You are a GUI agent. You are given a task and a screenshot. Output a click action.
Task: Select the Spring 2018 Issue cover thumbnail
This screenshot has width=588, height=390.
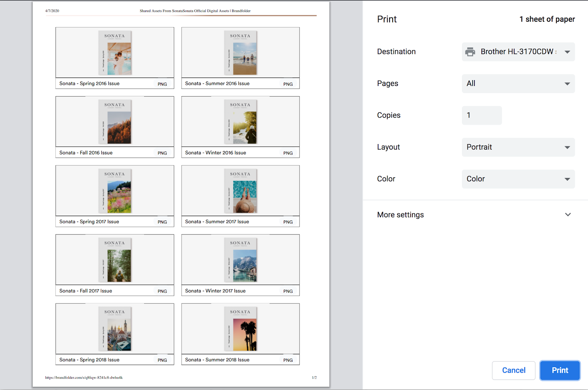click(x=115, y=329)
